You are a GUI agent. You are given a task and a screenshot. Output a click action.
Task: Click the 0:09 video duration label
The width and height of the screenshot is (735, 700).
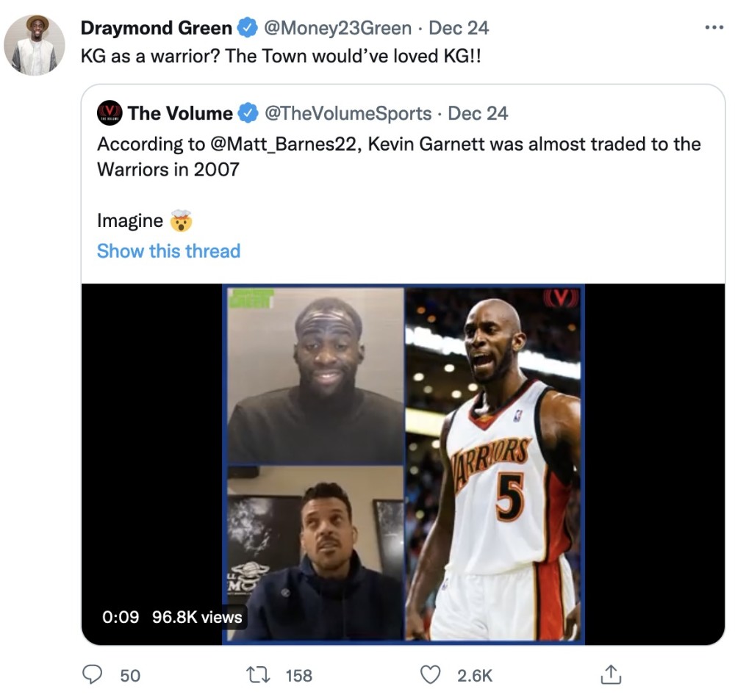[x=121, y=617]
